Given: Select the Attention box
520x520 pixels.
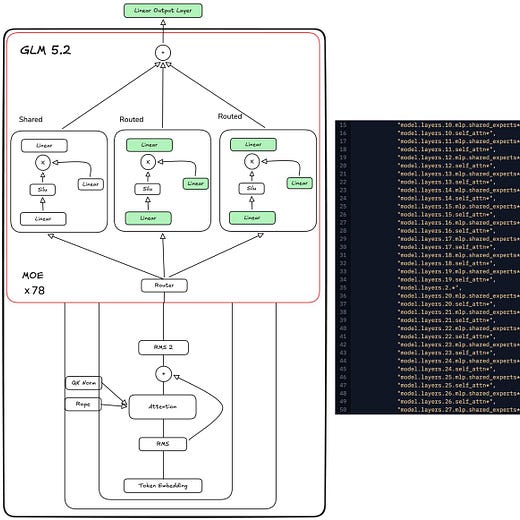Looking at the screenshot, I should pos(163,407).
